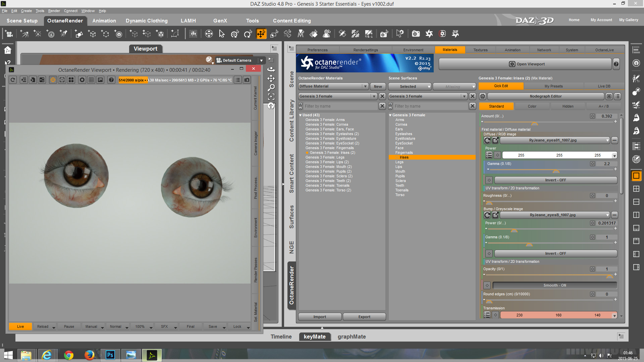This screenshot has width=644, height=362.
Task: Open the help question mark next to Open Viewport
Action: (x=616, y=64)
